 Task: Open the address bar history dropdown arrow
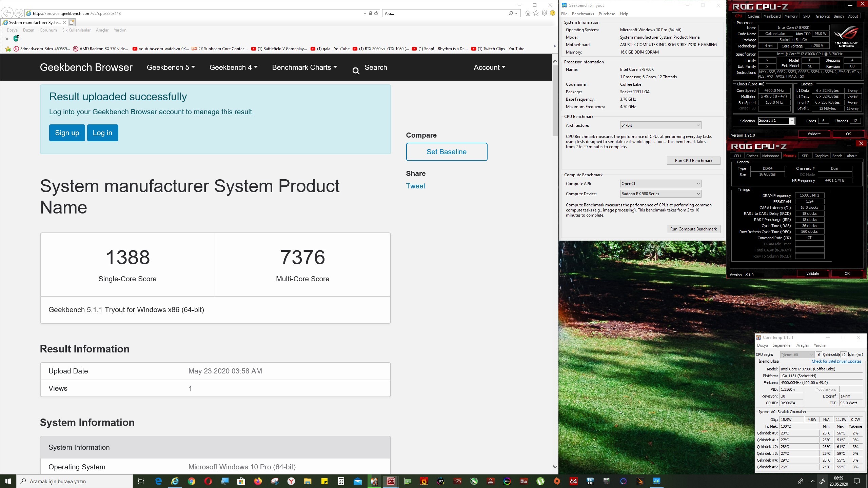365,14
